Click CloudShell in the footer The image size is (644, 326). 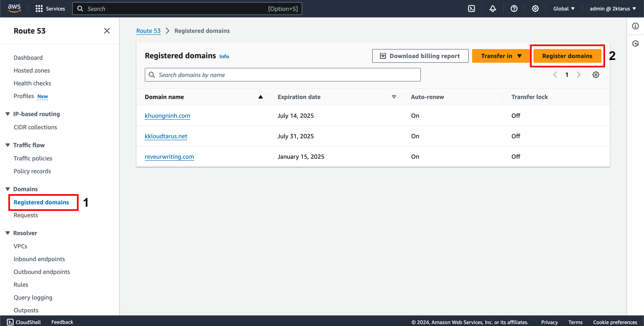(24, 322)
